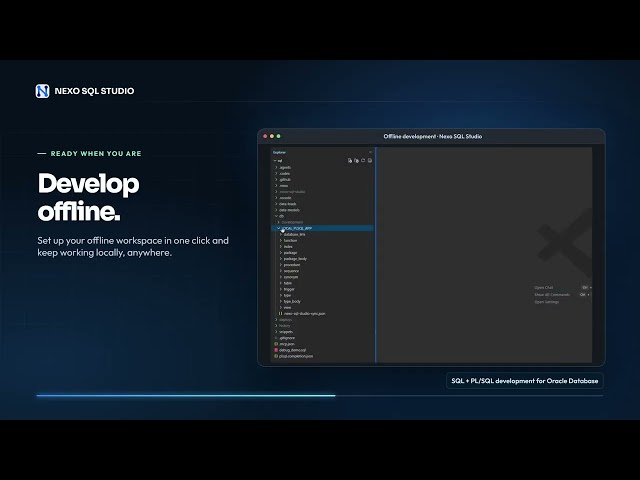Click the Nexo SQL Studio logo icon
640x480 pixels.
(42, 91)
